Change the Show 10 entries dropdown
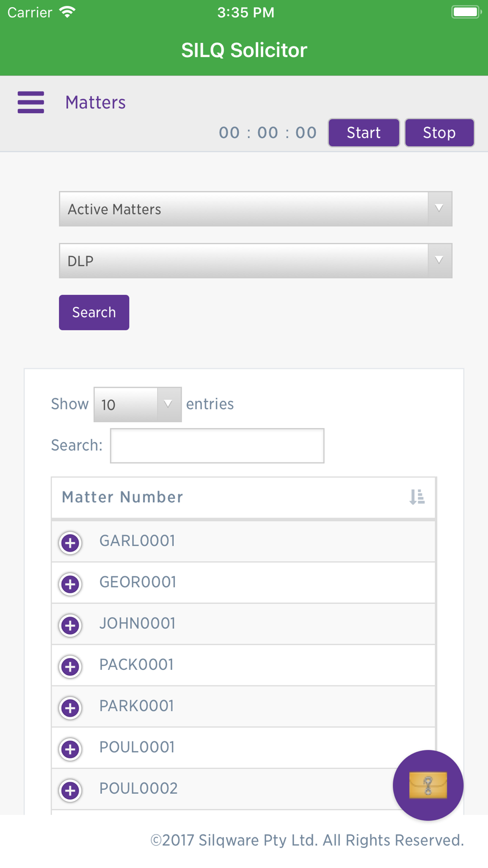The height and width of the screenshot is (868, 488). pos(138,404)
